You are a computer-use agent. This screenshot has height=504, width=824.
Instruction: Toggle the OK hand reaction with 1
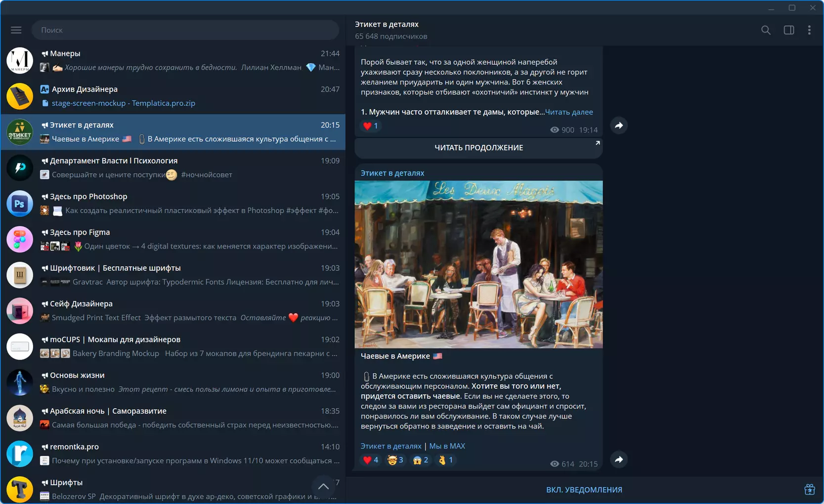(x=445, y=460)
